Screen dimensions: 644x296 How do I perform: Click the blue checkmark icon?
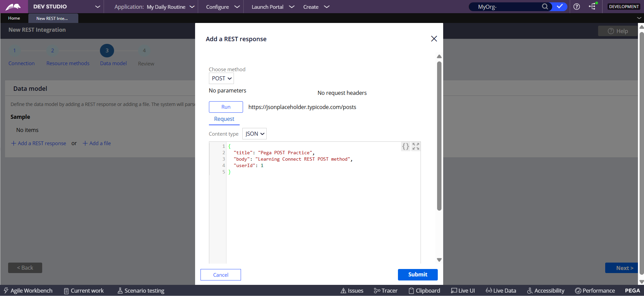click(560, 6)
